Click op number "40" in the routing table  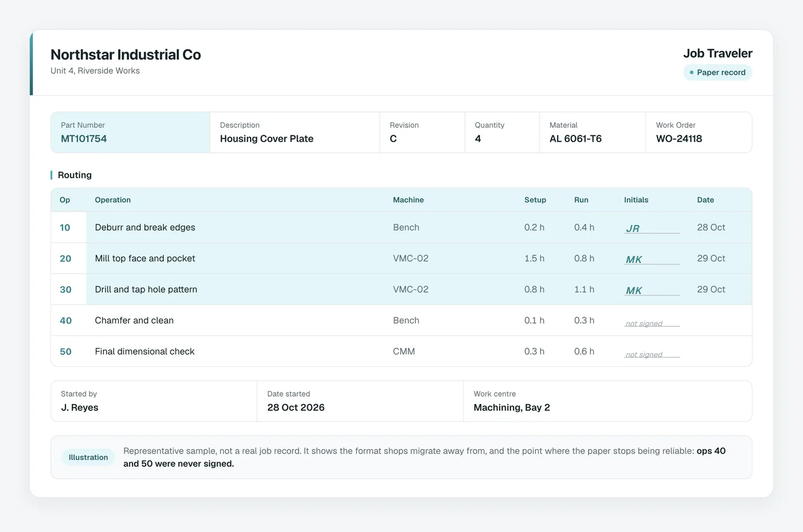click(x=65, y=320)
